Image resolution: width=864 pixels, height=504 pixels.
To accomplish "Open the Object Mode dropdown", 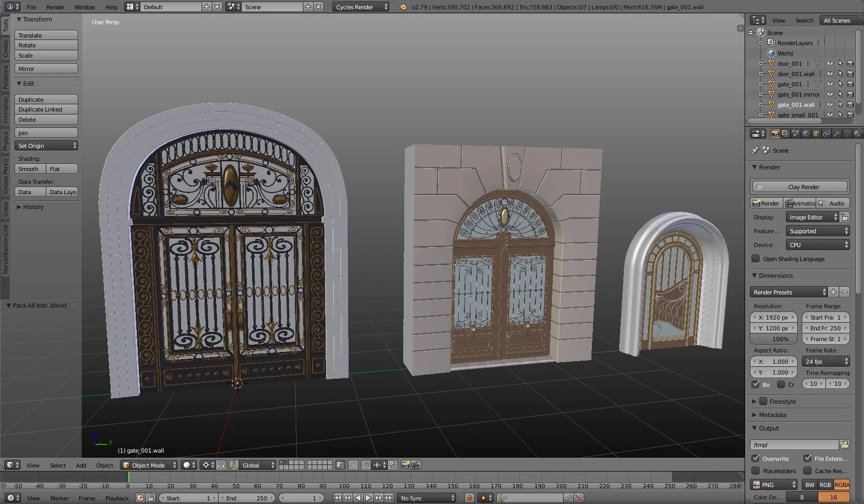I will 148,465.
